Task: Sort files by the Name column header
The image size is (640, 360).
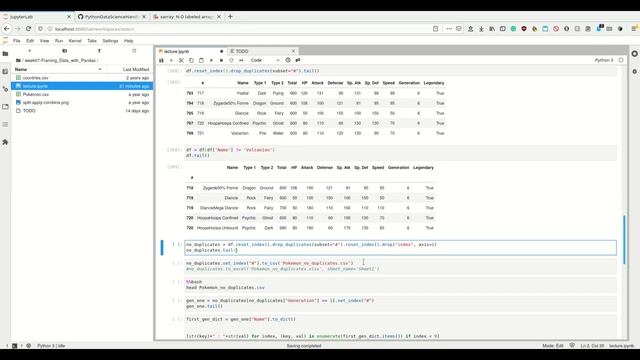Action: point(58,69)
